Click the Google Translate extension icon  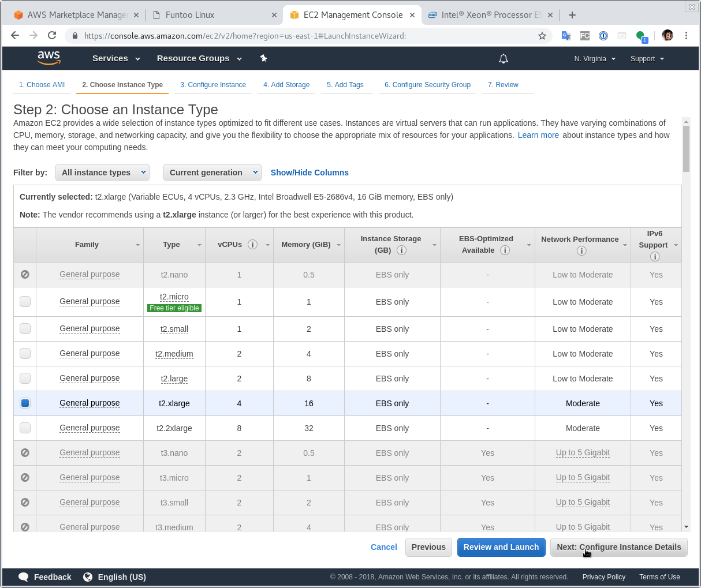click(x=566, y=36)
